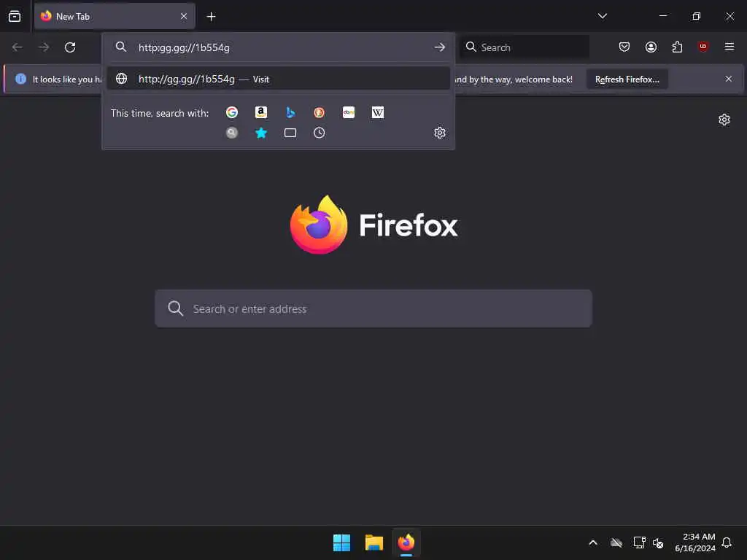747x560 pixels.
Task: Search in History clock icon
Action: point(320,133)
